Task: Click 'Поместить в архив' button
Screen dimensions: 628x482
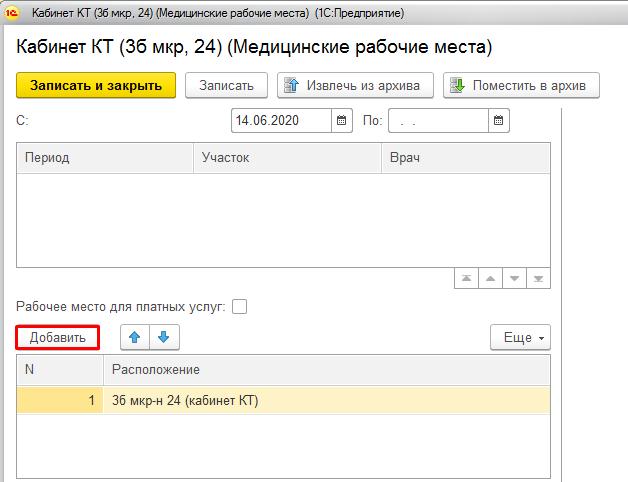Action: (x=521, y=85)
